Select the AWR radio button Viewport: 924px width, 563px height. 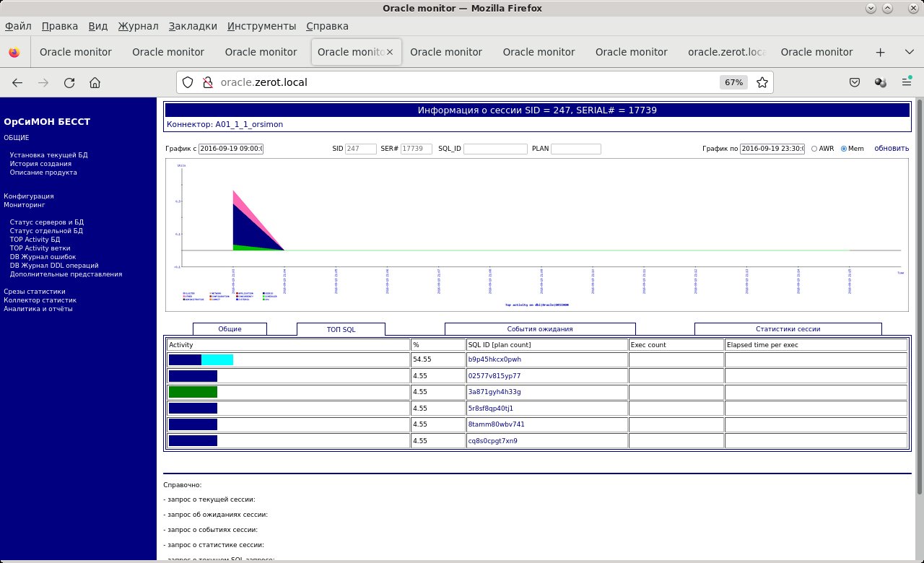(814, 149)
